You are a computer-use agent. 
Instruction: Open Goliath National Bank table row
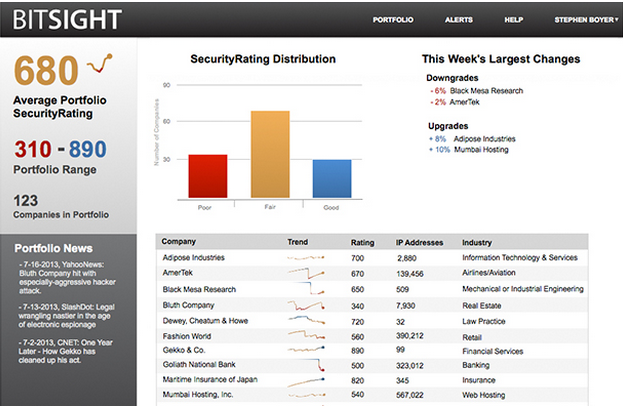372,365
